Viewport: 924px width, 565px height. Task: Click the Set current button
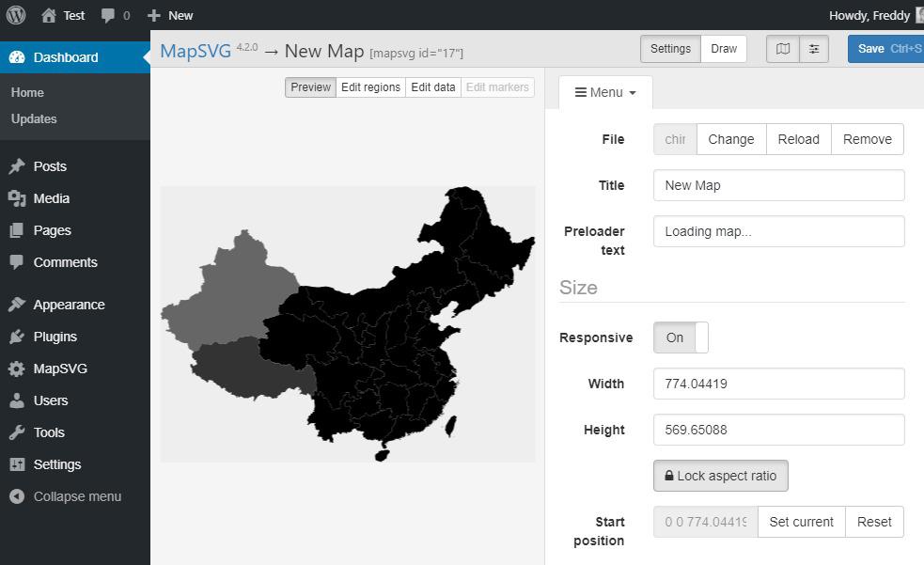pos(801,522)
